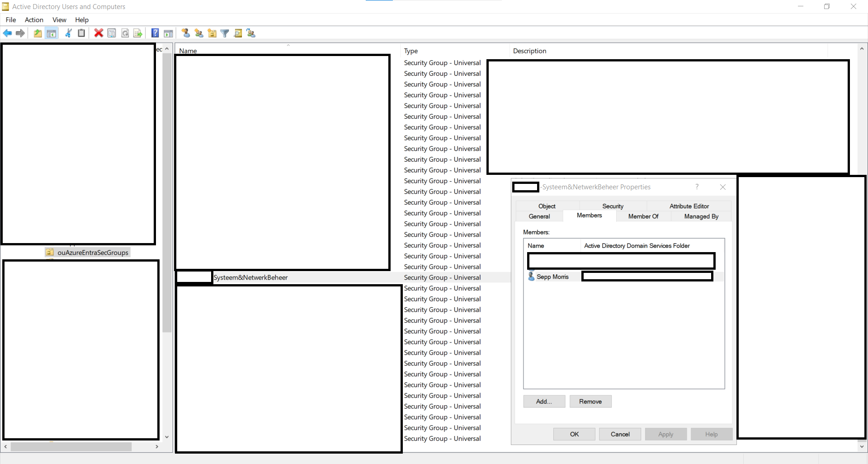Image resolution: width=868 pixels, height=464 pixels.
Task: Click the Find objects magnifier icon
Action: [238, 33]
